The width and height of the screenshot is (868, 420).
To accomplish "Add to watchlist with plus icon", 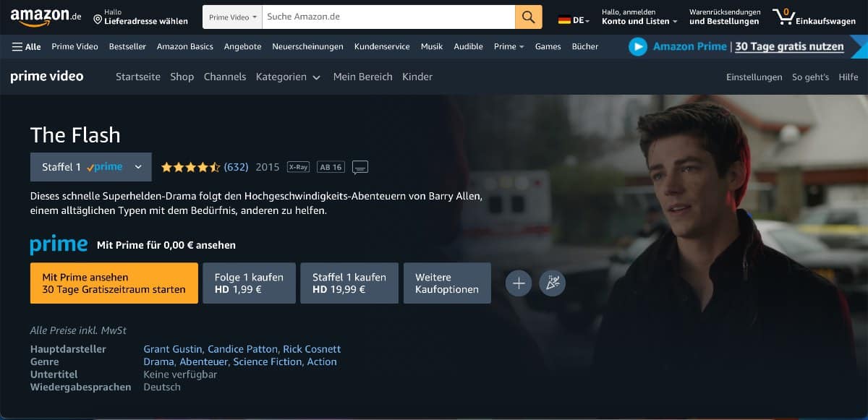I will coord(519,283).
